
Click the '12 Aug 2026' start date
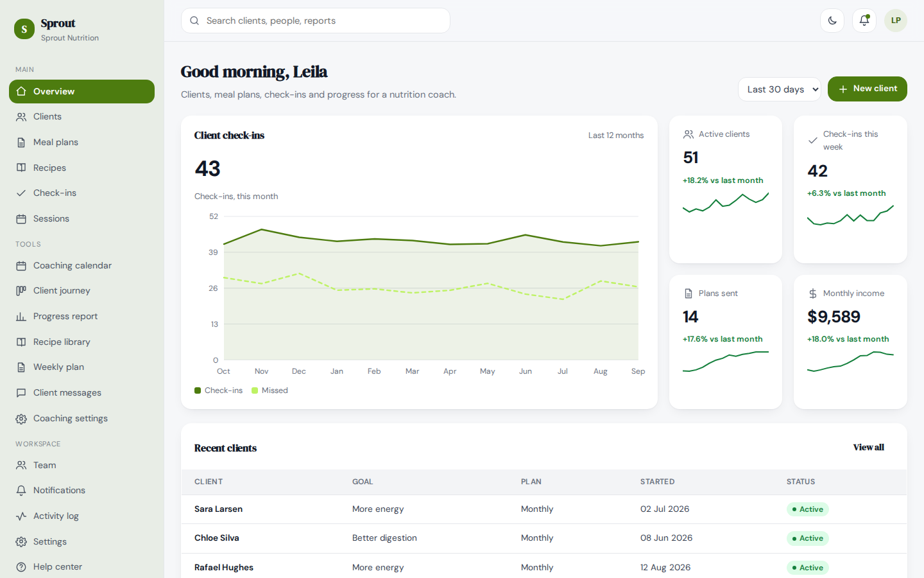click(665, 568)
